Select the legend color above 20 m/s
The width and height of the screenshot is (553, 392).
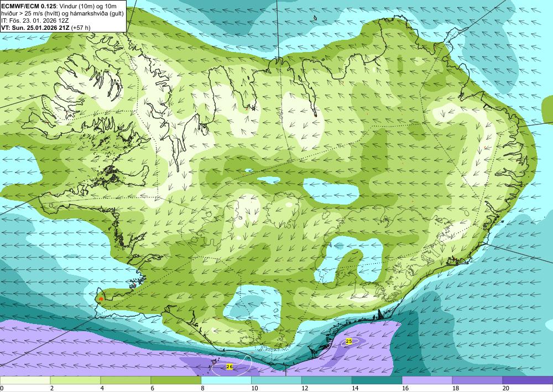point(528,380)
